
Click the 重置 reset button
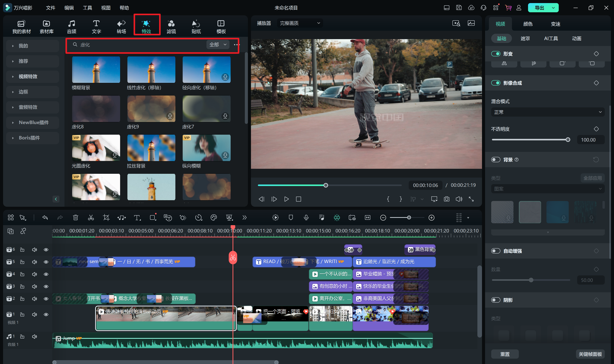[x=505, y=354]
